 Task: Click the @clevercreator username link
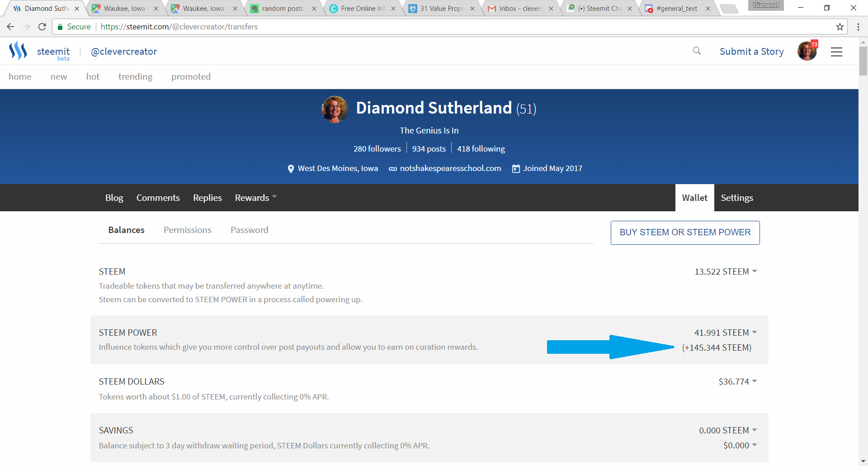point(124,52)
